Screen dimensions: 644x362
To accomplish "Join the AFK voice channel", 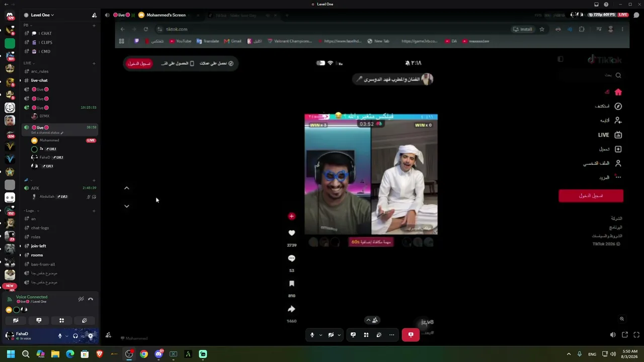I will point(59,188).
